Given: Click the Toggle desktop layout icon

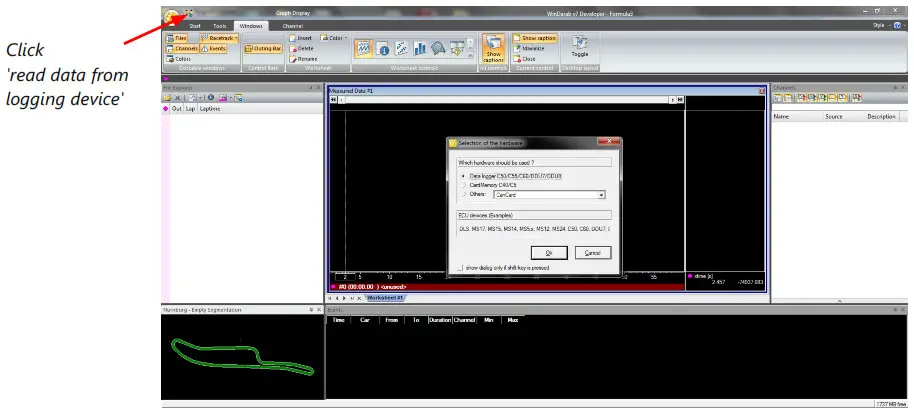Looking at the screenshot, I should click(579, 47).
